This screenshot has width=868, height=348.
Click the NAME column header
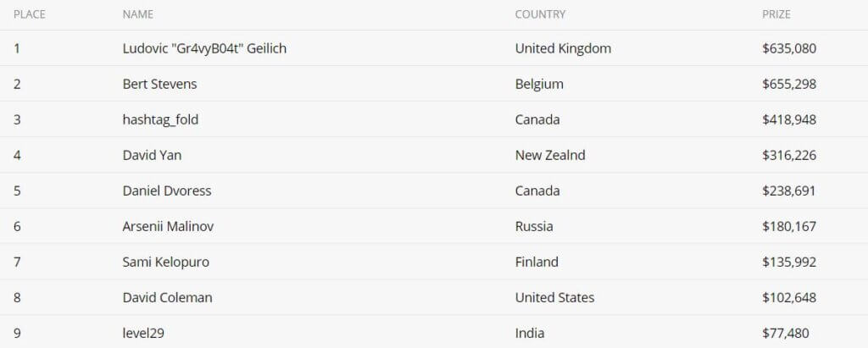click(138, 14)
